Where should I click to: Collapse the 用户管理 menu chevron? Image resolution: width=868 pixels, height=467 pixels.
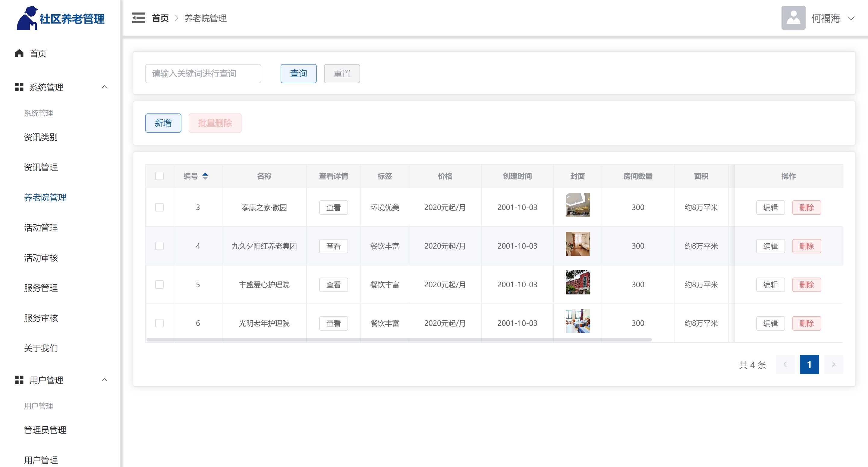click(104, 380)
